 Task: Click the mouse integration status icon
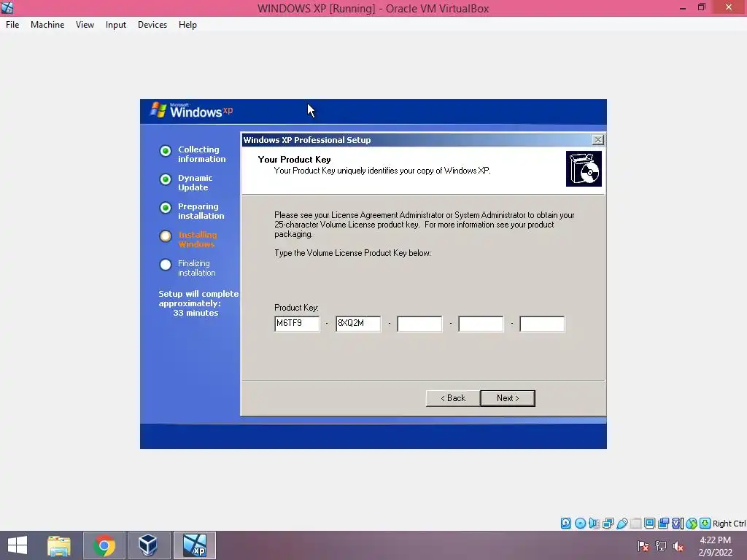(692, 524)
